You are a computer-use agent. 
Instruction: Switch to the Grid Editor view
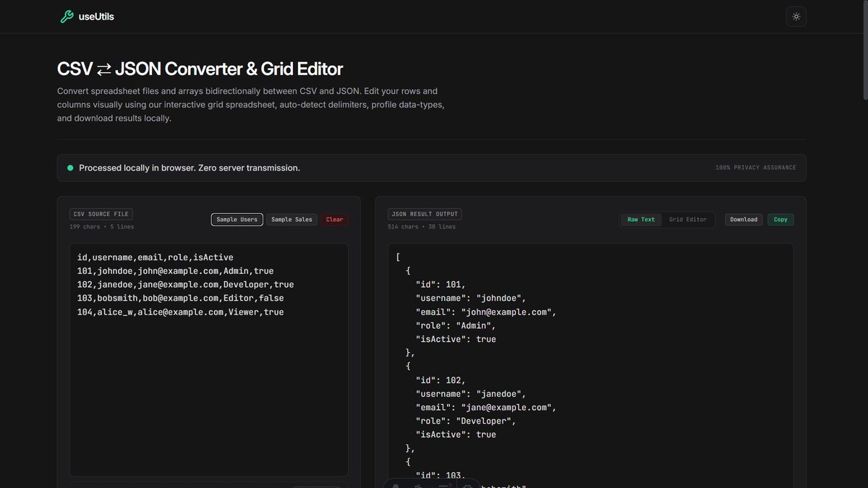point(688,219)
